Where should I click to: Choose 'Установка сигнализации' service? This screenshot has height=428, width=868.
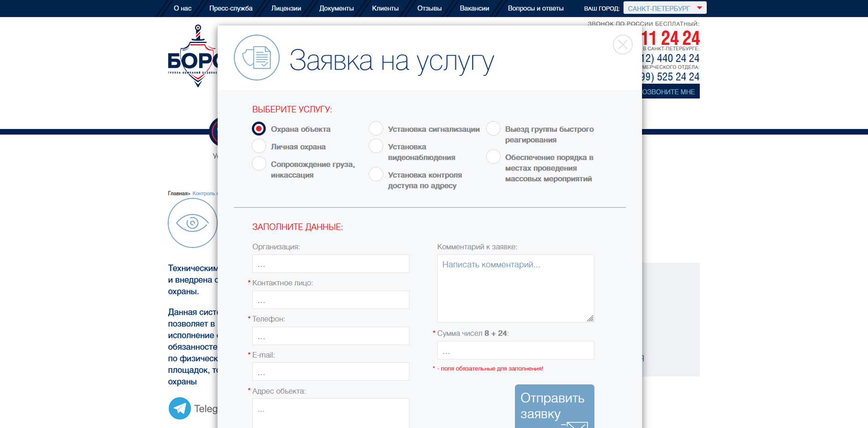[x=376, y=129]
